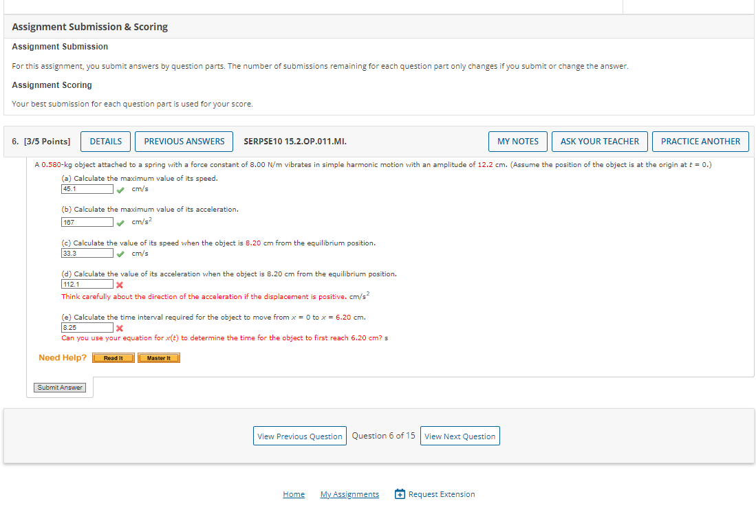This screenshot has height=532, width=756.
Task: Go to View Previous Question
Action: [299, 436]
